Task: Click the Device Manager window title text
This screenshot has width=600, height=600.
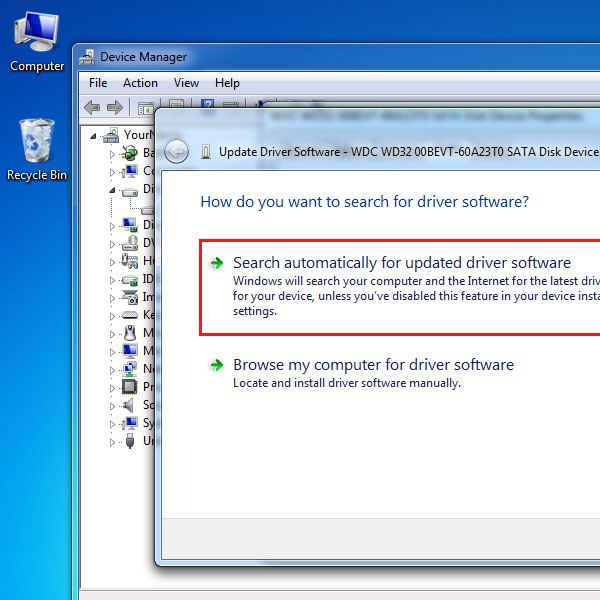Action: (143, 57)
